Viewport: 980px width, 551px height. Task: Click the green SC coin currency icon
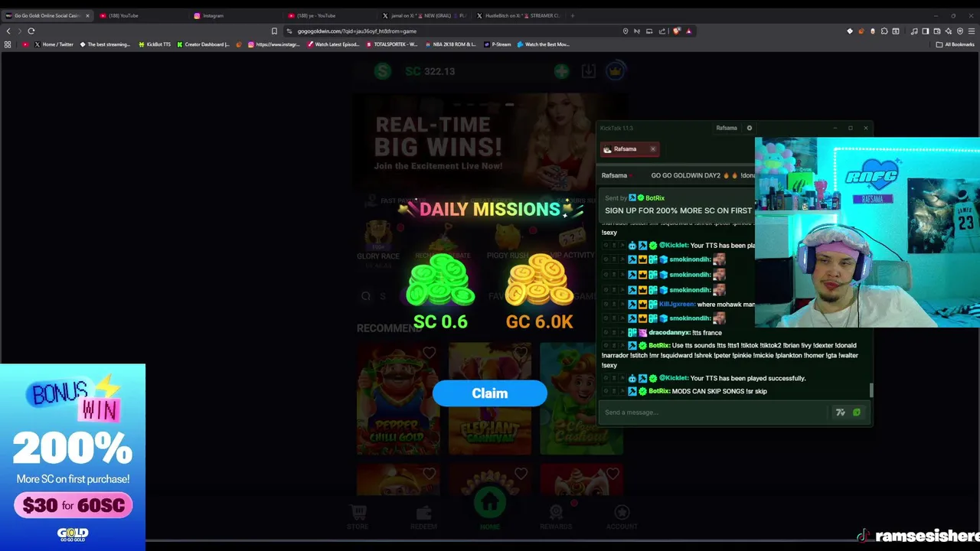pyautogui.click(x=383, y=71)
